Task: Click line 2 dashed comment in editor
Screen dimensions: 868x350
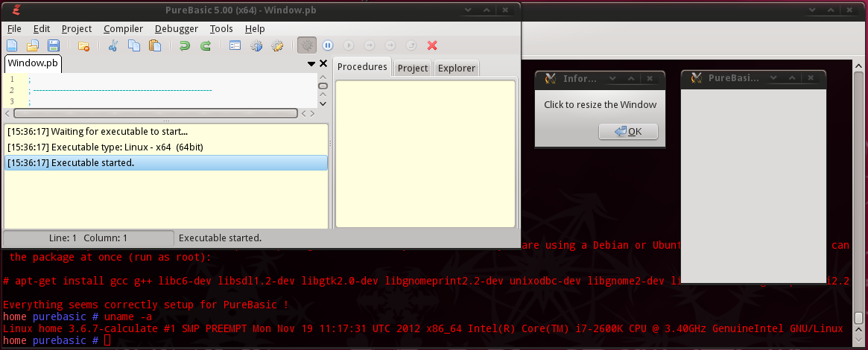Action: pos(120,90)
